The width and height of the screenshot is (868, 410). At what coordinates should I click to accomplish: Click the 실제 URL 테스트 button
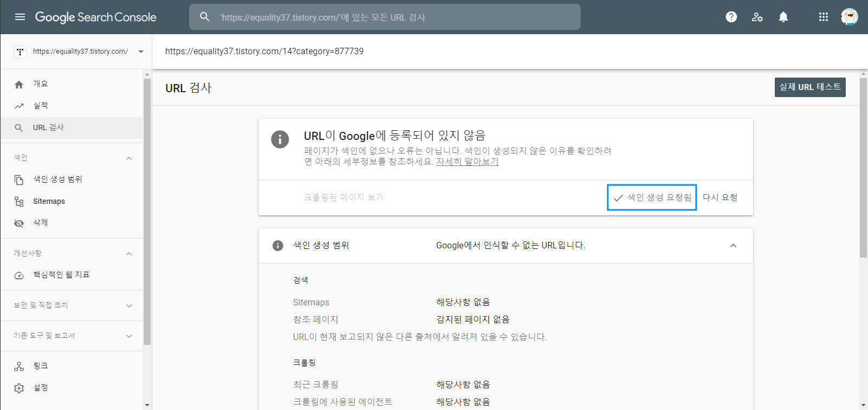810,87
